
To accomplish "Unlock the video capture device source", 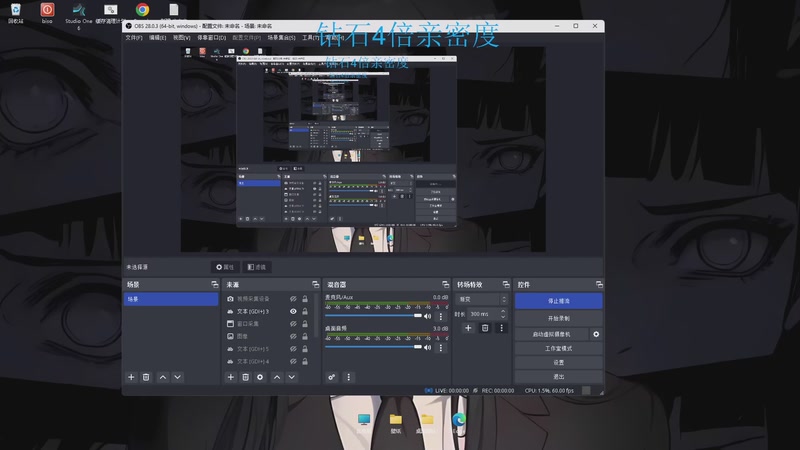I will click(x=305, y=299).
